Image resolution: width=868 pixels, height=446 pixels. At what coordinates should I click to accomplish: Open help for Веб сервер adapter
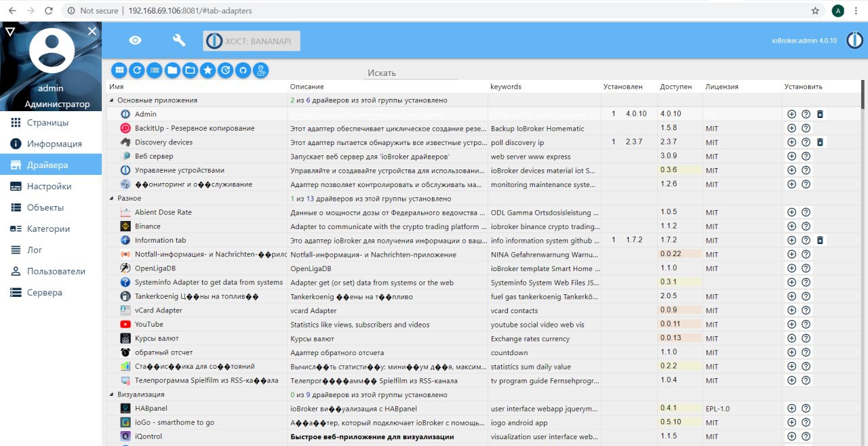pyautogui.click(x=806, y=156)
